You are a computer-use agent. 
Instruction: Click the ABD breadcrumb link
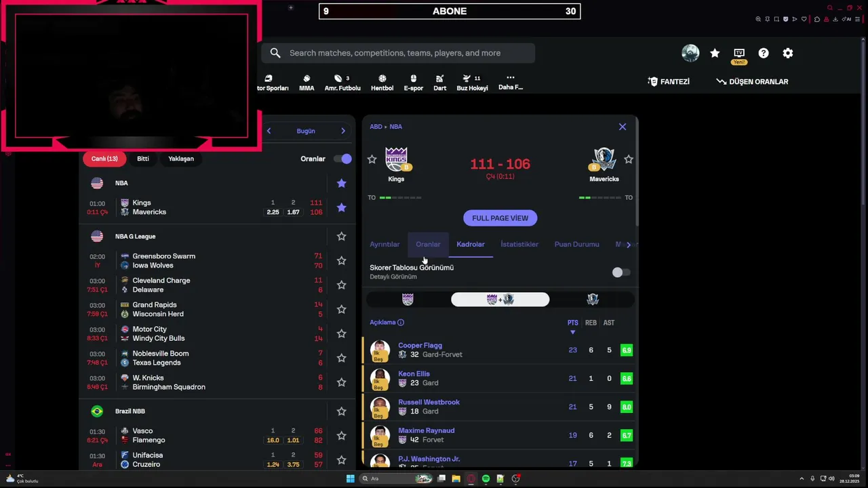coord(376,127)
